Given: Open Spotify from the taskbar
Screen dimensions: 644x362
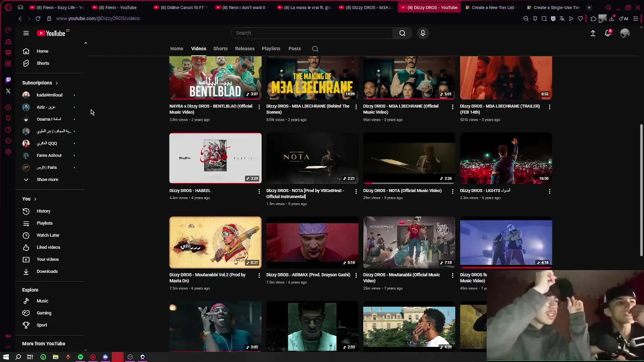Looking at the screenshot, I should [80, 357].
